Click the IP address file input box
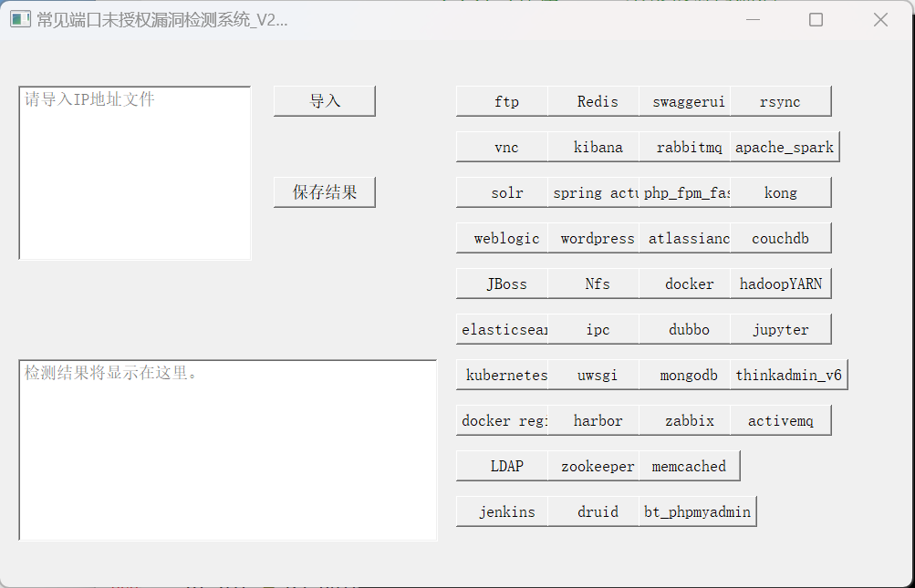This screenshot has width=915, height=588. [x=135, y=172]
